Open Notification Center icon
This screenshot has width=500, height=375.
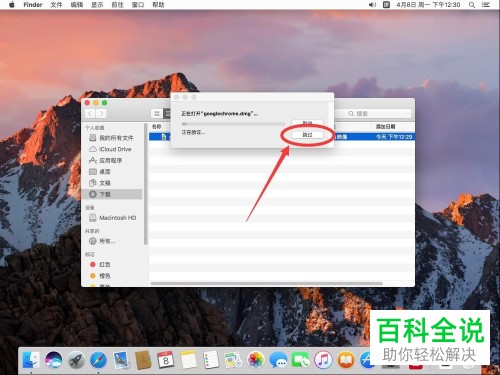click(486, 5)
